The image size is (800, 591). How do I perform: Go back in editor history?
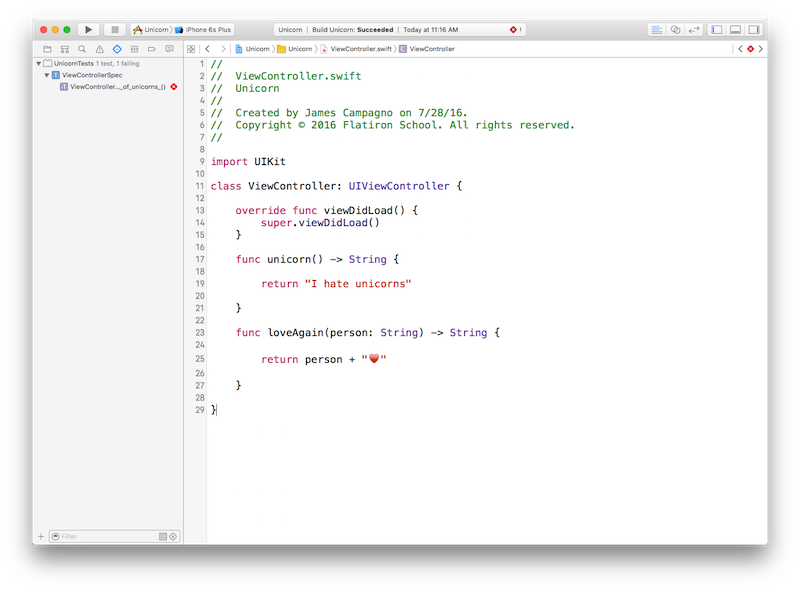tap(207, 49)
